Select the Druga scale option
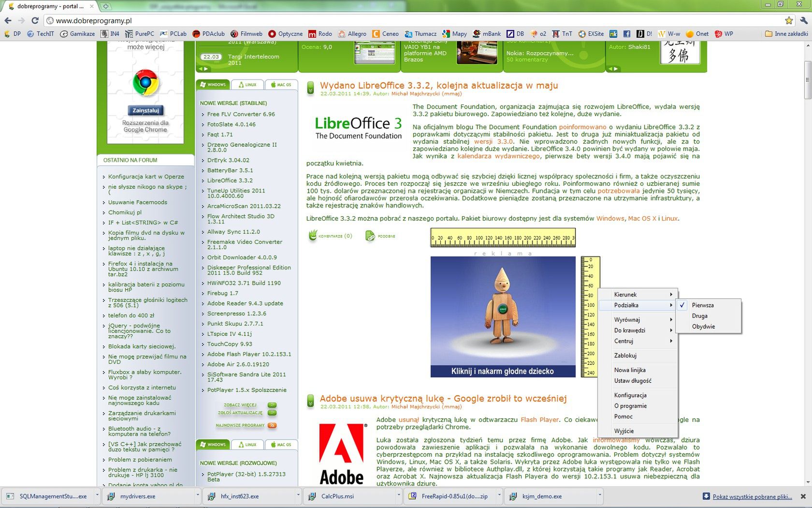 709,316
